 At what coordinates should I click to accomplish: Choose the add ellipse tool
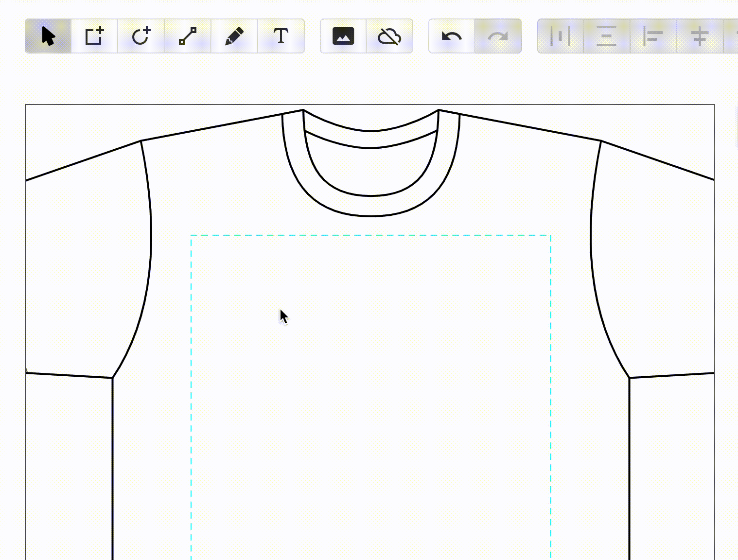[x=141, y=35]
